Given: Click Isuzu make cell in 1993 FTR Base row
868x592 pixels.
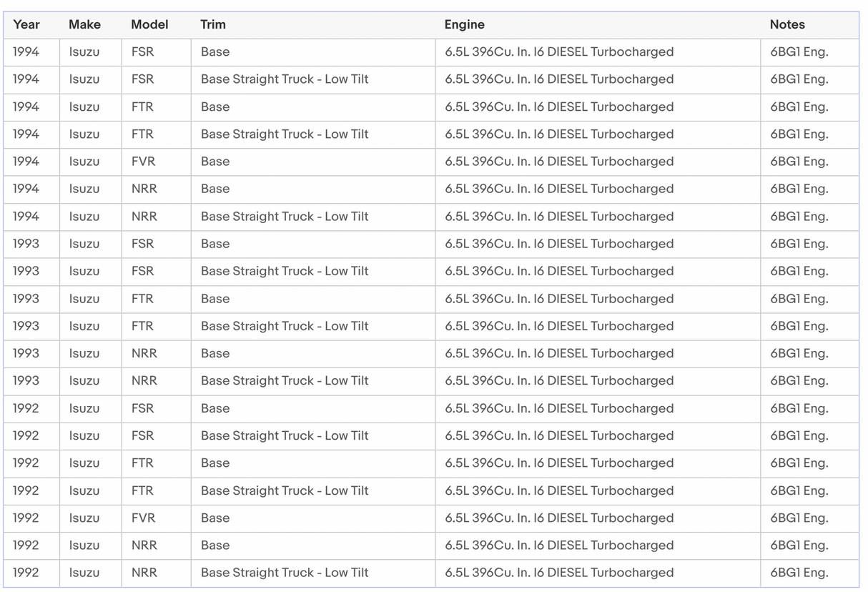Looking at the screenshot, I should pos(84,299).
